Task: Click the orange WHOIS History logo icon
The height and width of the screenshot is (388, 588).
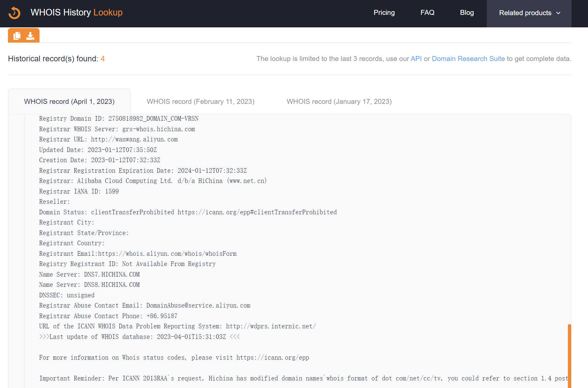Action: (15, 13)
